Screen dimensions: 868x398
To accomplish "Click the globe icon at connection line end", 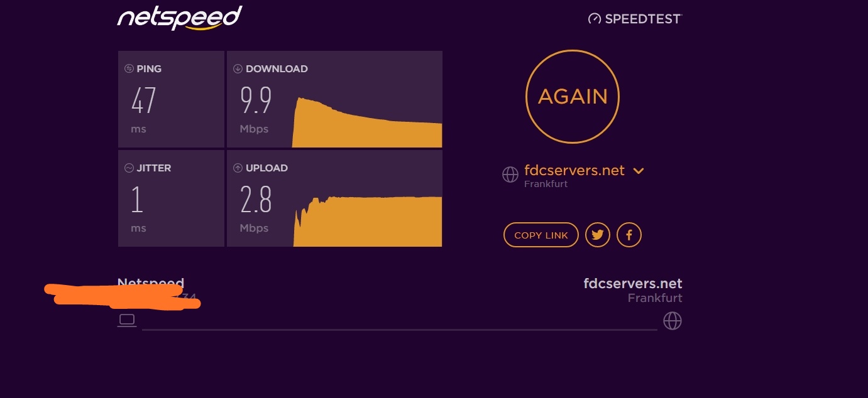I will pos(673,321).
